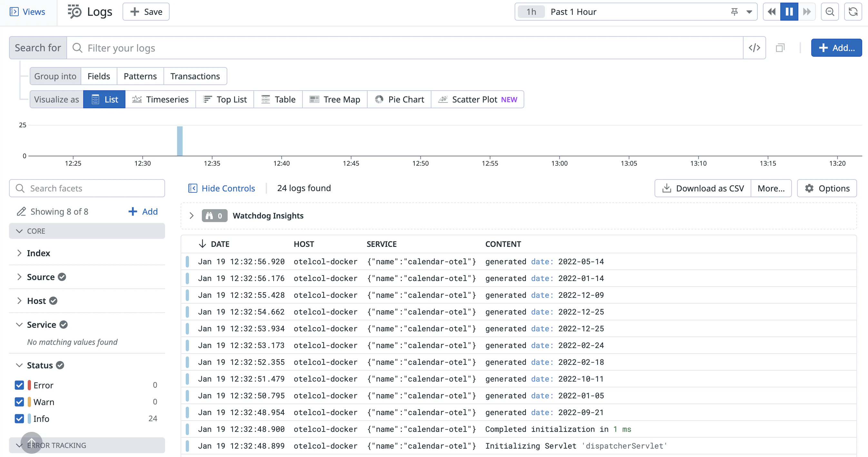Open the More... menu
The image size is (868, 457).
tap(771, 188)
